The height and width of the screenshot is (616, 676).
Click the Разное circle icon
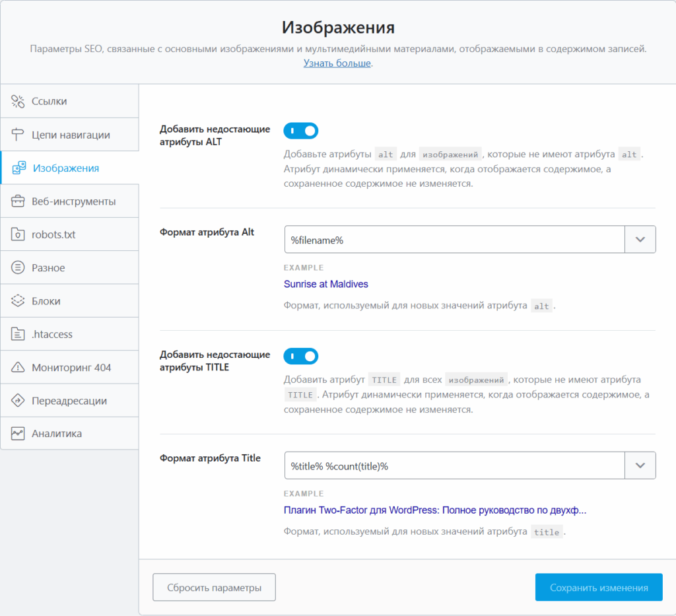18,268
